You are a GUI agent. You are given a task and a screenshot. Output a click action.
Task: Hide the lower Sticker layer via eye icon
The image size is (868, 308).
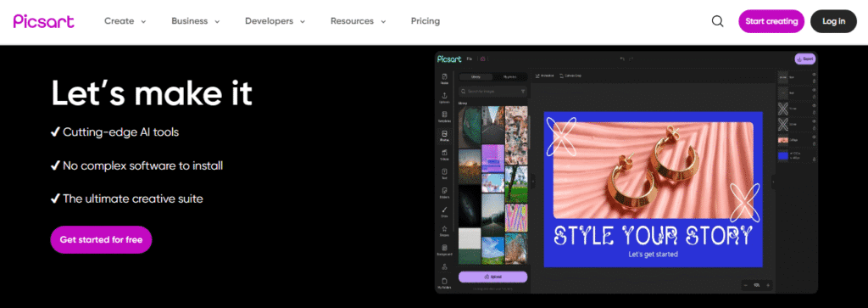[815, 120]
